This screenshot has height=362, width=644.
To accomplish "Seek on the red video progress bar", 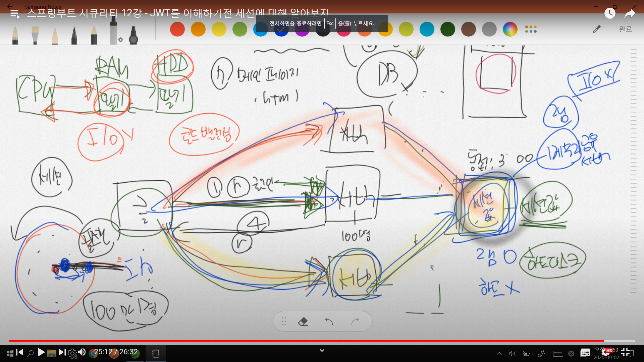I will (302, 341).
